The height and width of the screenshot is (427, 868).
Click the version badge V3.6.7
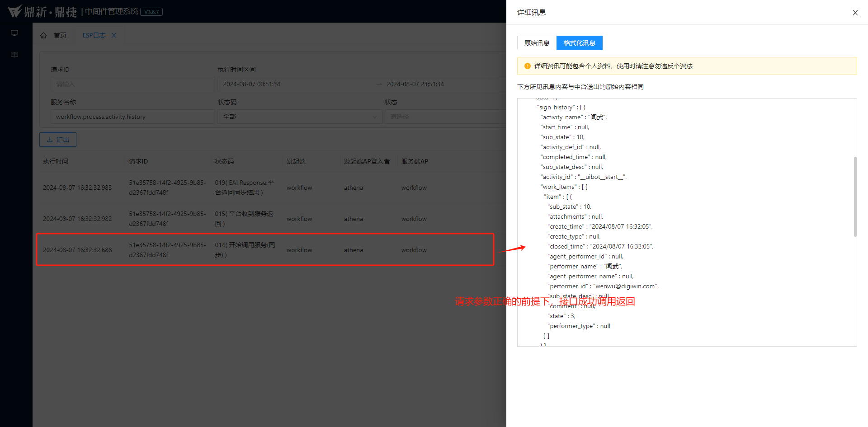[151, 12]
